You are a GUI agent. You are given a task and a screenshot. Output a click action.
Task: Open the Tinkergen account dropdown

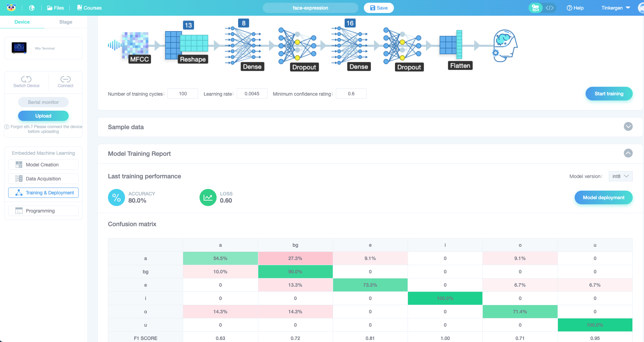[x=616, y=8]
